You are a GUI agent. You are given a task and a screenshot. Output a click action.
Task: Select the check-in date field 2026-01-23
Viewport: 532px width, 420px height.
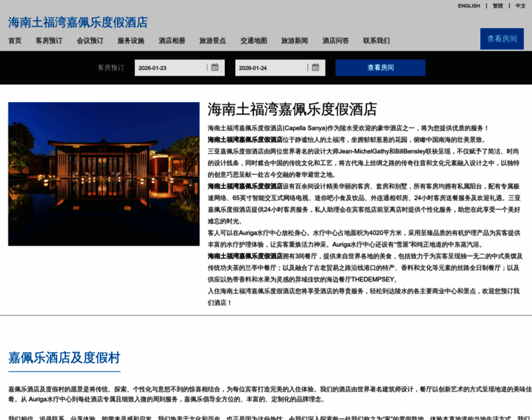(179, 67)
